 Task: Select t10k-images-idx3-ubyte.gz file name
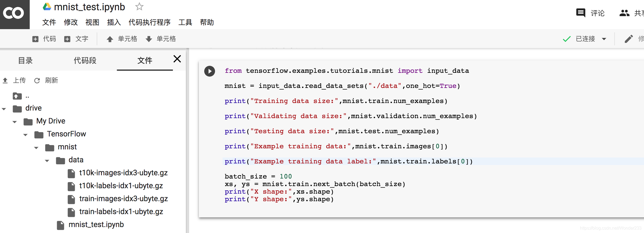pyautogui.click(x=123, y=173)
